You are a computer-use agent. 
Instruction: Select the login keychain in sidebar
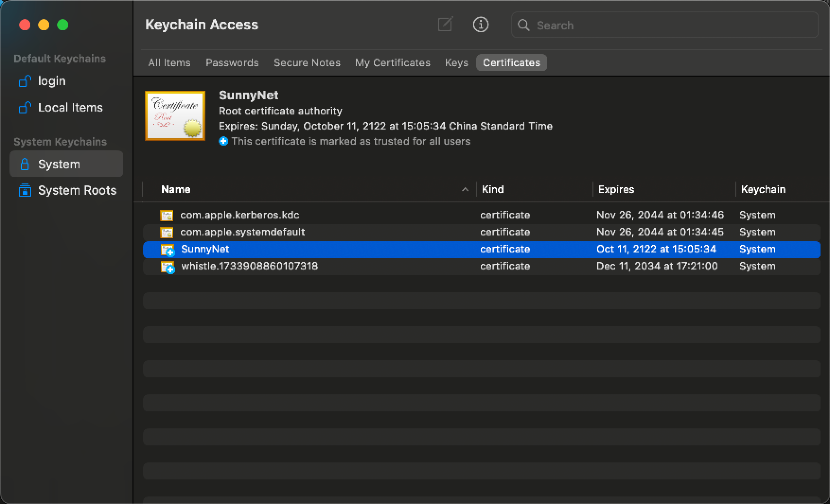(x=52, y=81)
